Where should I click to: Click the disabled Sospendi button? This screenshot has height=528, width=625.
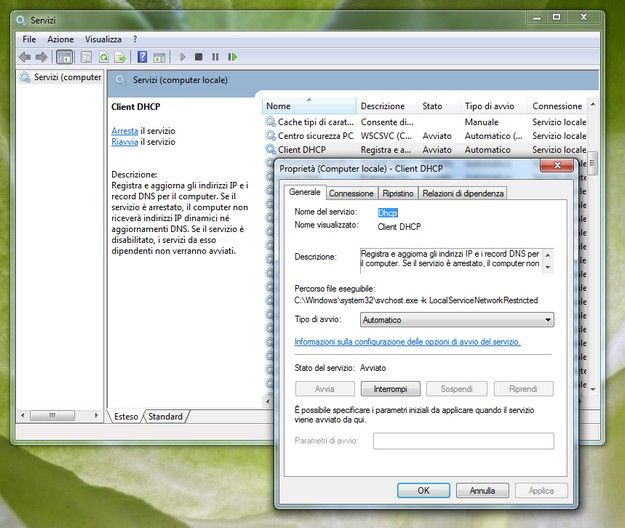pos(456,389)
